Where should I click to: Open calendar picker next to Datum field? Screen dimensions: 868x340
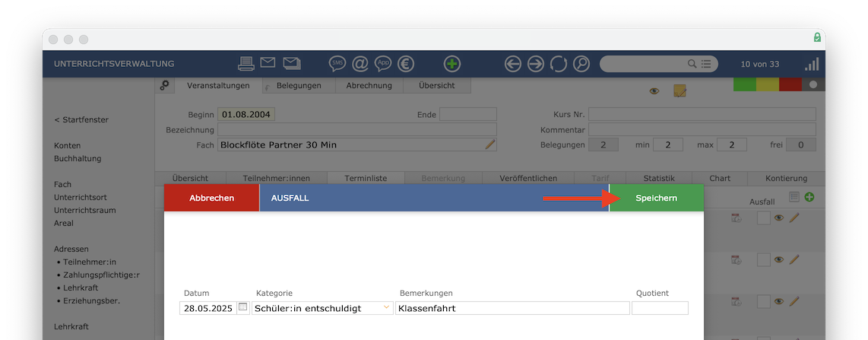[x=243, y=307]
